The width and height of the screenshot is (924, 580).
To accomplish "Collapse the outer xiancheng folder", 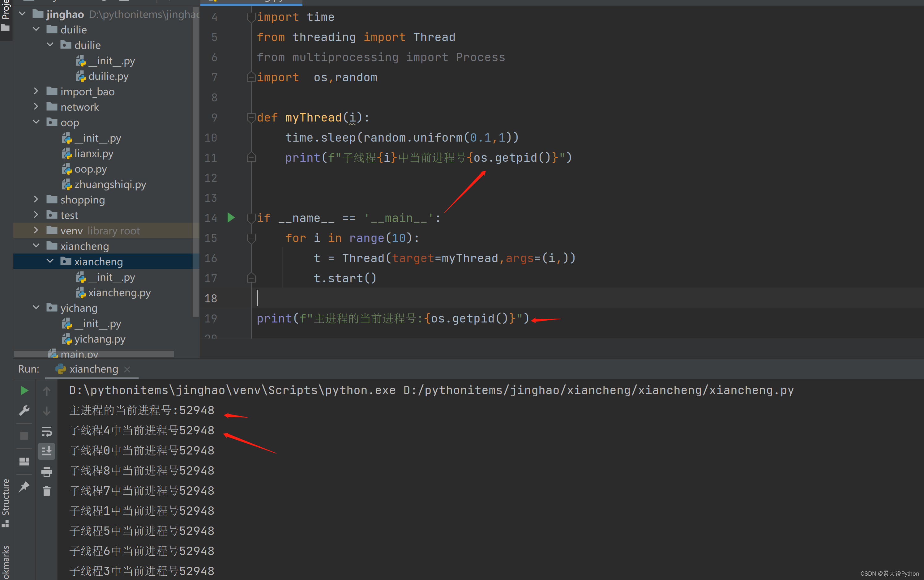I will coord(36,246).
